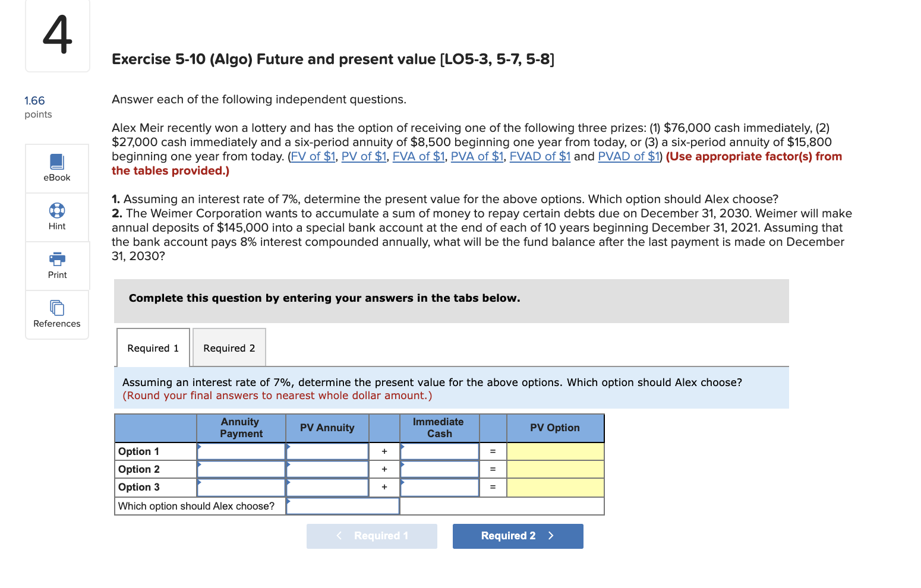Open the FVAD of $1 table link
Image resolution: width=921 pixels, height=588 pixels.
tap(539, 156)
